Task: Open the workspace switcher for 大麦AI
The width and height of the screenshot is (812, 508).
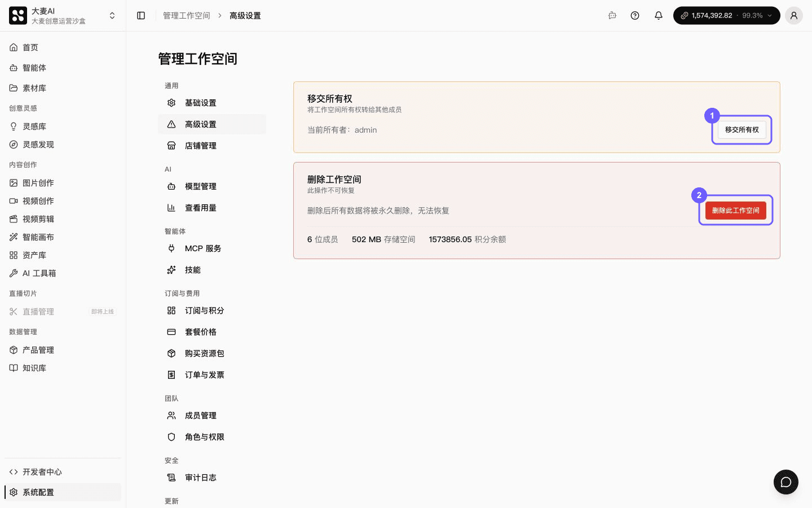Action: click(x=63, y=16)
